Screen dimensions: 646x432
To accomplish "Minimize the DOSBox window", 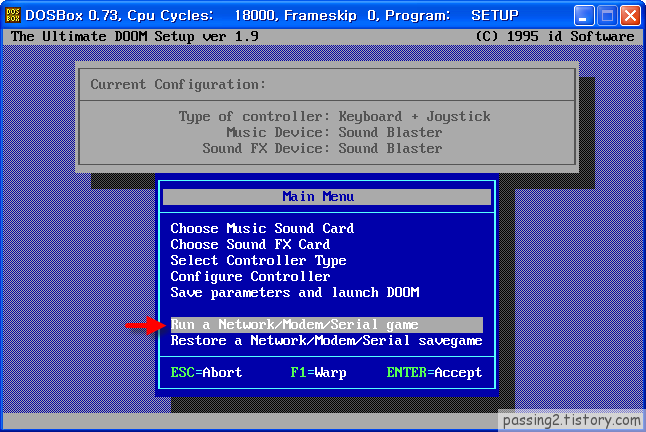I will pyautogui.click(x=584, y=16).
